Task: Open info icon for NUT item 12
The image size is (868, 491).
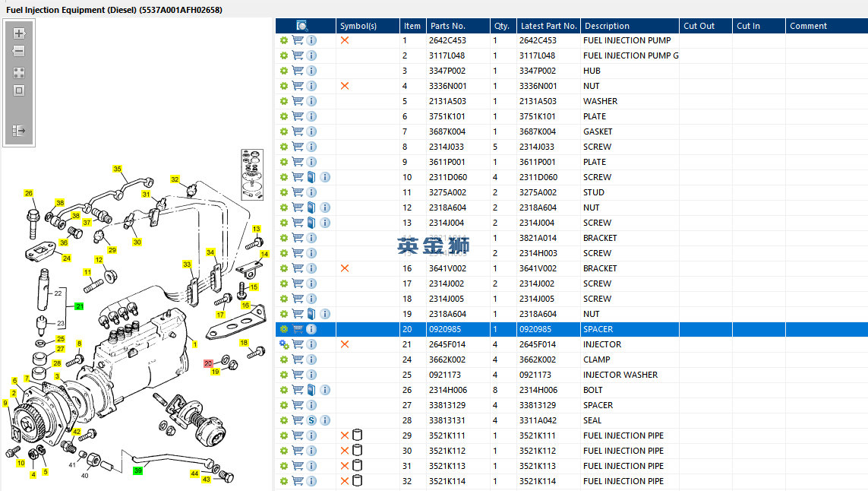Action: pos(326,207)
